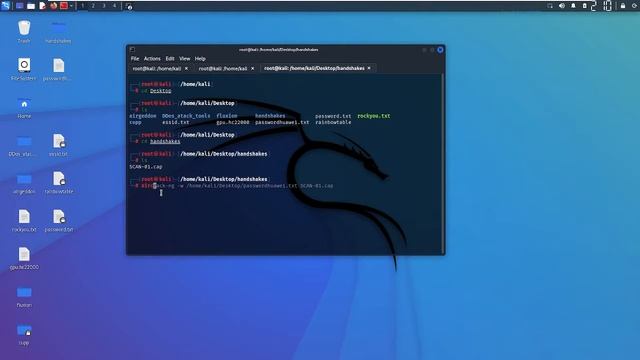Open the terminal Help menu
Image resolution: width=640 pixels, height=360 pixels.
pos(200,59)
